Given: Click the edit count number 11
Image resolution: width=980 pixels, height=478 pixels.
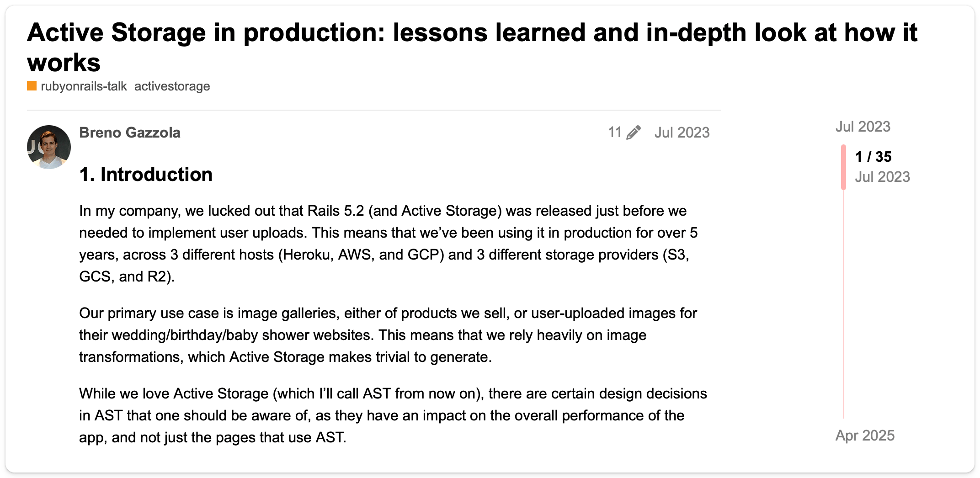Looking at the screenshot, I should (614, 133).
